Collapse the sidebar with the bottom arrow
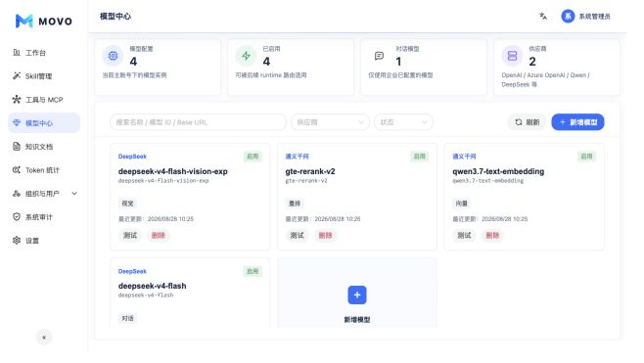The image size is (644, 363). 44,338
